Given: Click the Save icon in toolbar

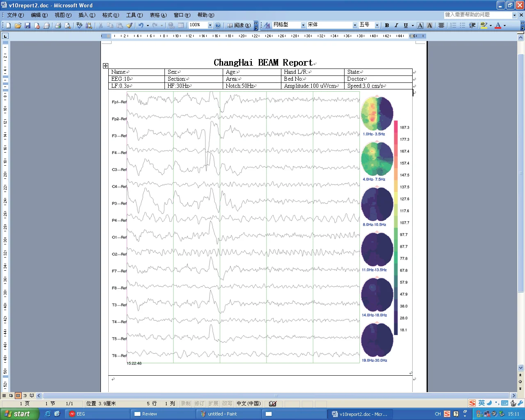Looking at the screenshot, I should [27, 25].
